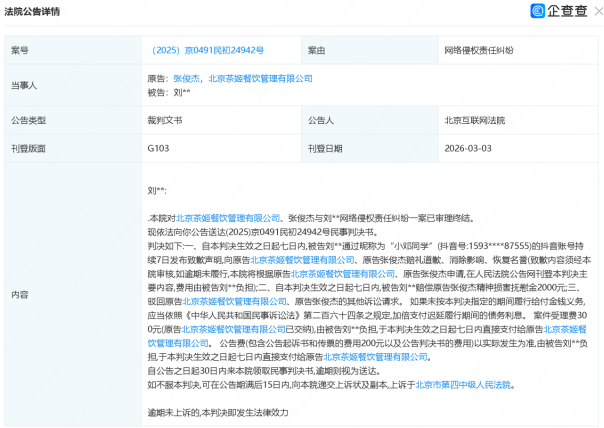Select the 网络侵权责任纠纷 cell
The height and width of the screenshot is (428, 604).
pyautogui.click(x=518, y=50)
